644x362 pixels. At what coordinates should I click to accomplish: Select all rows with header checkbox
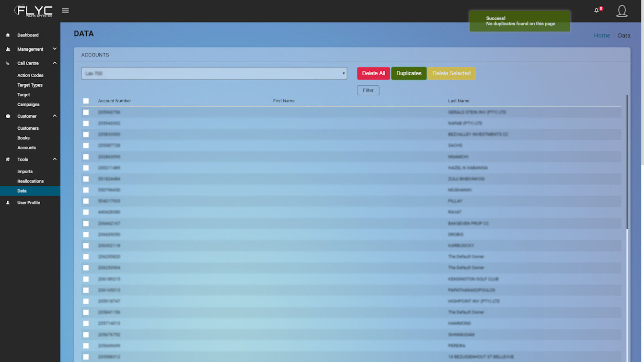(86, 101)
